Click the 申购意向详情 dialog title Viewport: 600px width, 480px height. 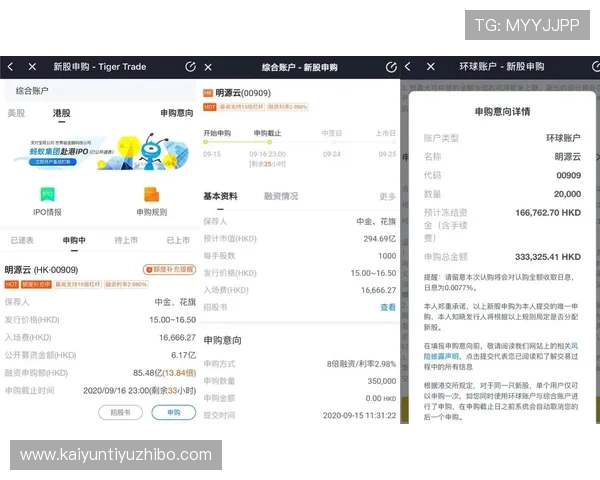pyautogui.click(x=502, y=112)
